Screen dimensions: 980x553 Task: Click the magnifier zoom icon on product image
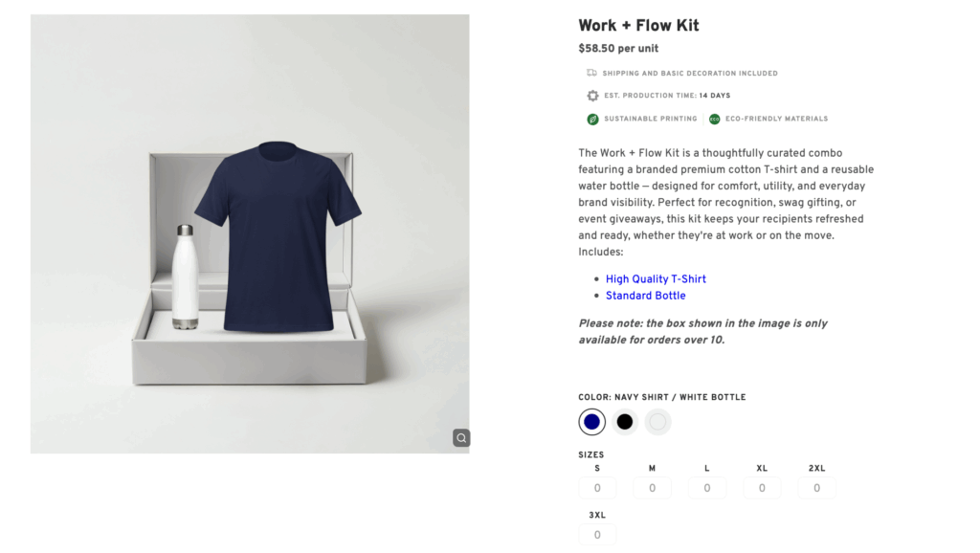pyautogui.click(x=461, y=438)
